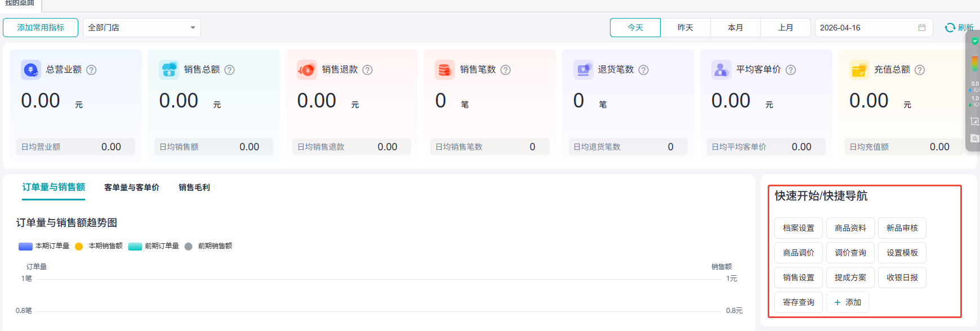Open the calendar picker for the date field
980x331 pixels.
(922, 28)
